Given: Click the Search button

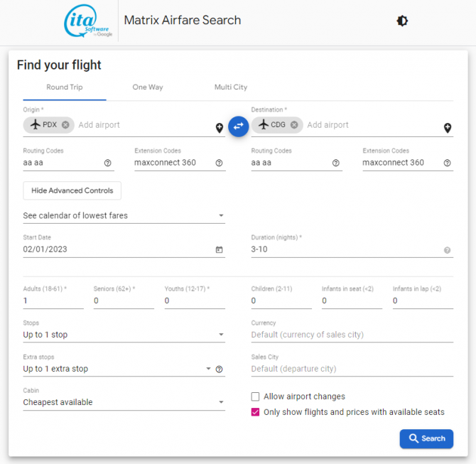Looking at the screenshot, I should click(x=426, y=438).
